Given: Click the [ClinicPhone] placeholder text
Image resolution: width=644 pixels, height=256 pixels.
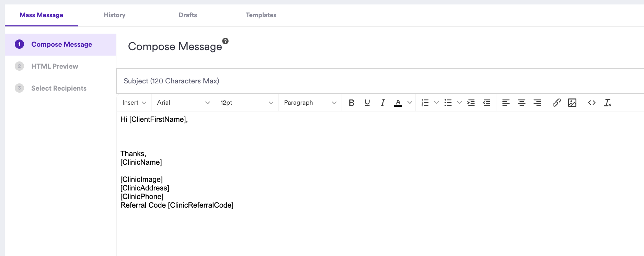Looking at the screenshot, I should tap(142, 197).
